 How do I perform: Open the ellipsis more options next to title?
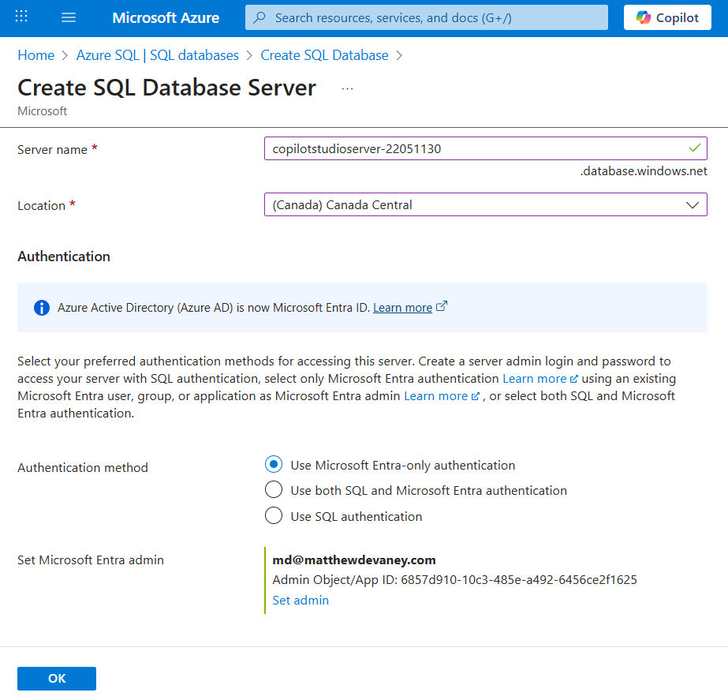tap(347, 88)
